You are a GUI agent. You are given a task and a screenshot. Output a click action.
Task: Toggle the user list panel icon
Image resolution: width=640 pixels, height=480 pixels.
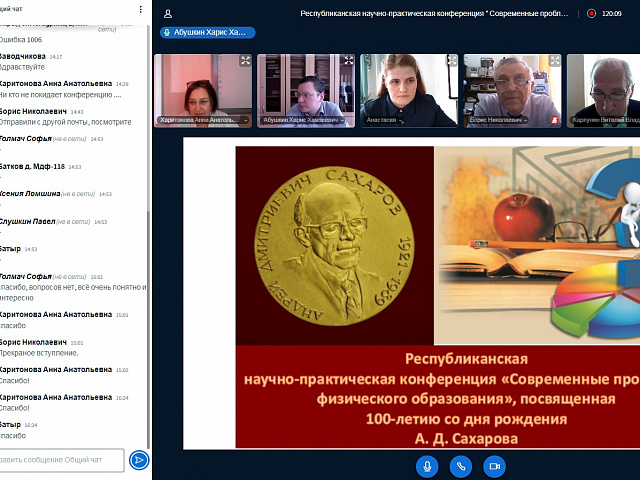pos(168,13)
